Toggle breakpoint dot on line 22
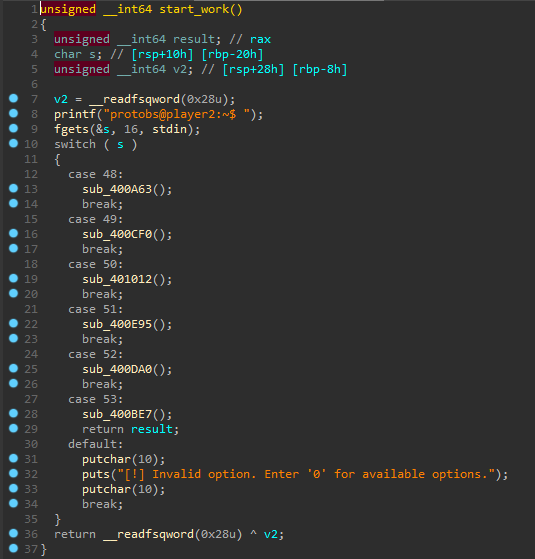 coord(14,323)
